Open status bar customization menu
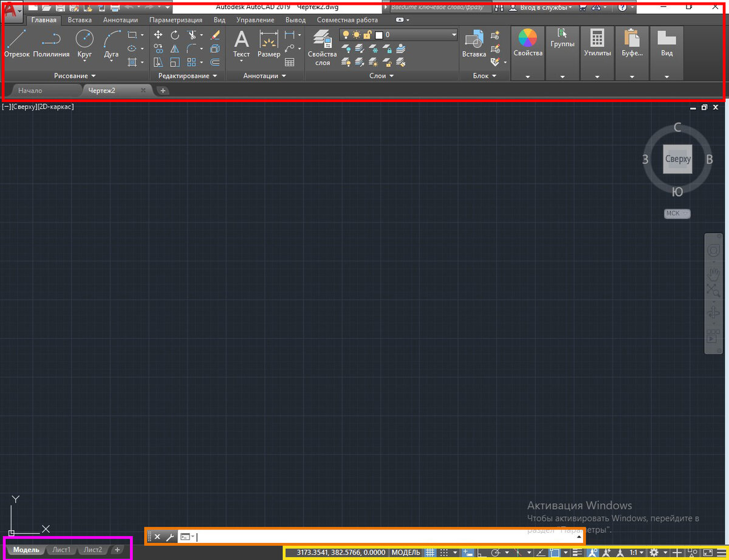Image resolution: width=729 pixels, height=560 pixels. [722, 553]
